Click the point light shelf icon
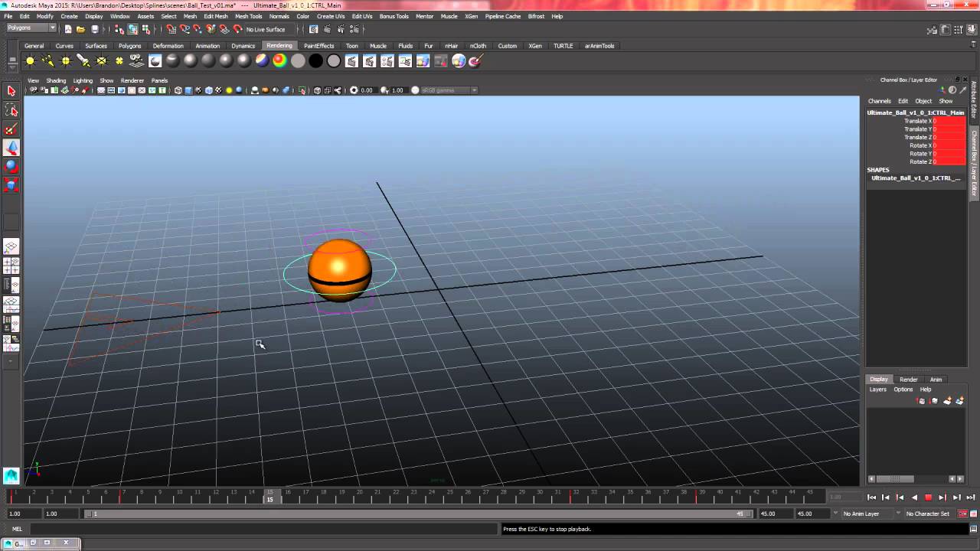The width and height of the screenshot is (980, 551). point(66,61)
